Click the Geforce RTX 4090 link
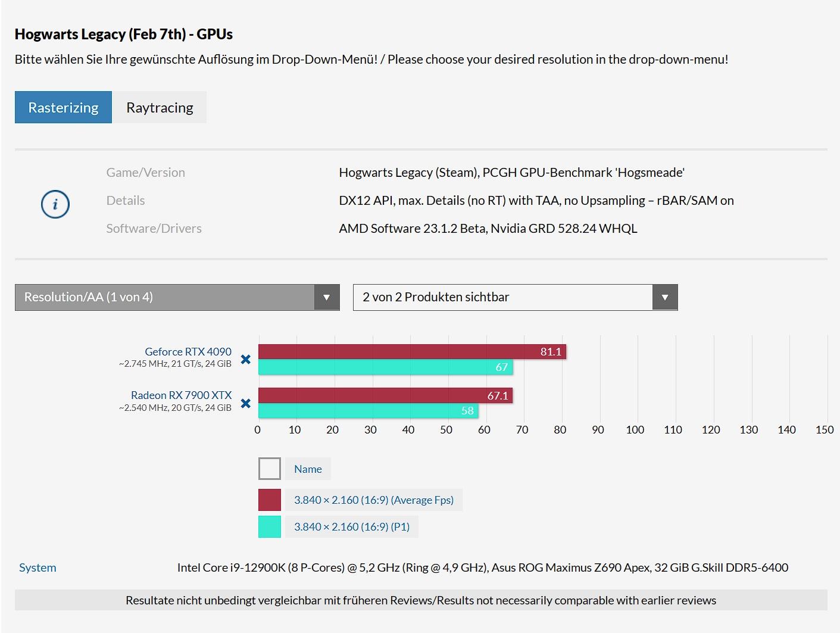This screenshot has width=840, height=633. 188,351
